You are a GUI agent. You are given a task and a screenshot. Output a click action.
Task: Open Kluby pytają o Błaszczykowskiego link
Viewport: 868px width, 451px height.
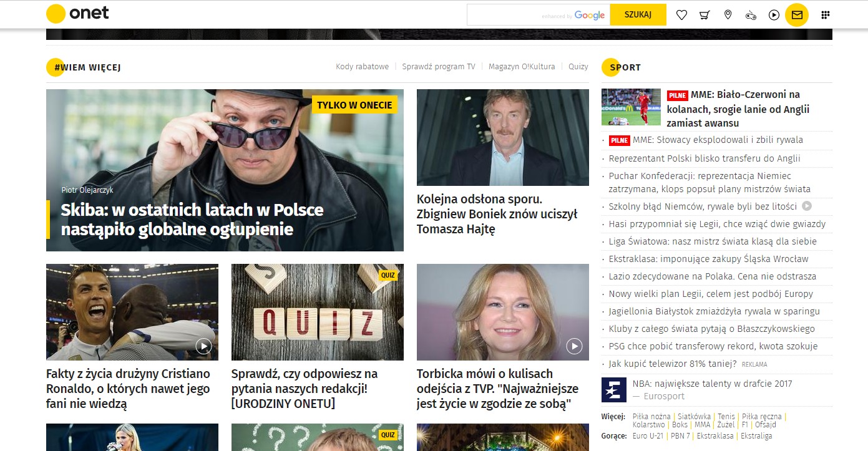tap(712, 328)
